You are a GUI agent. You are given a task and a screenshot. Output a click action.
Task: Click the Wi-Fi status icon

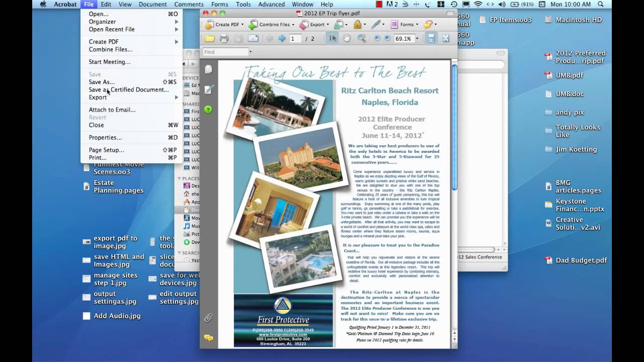tap(477, 4)
